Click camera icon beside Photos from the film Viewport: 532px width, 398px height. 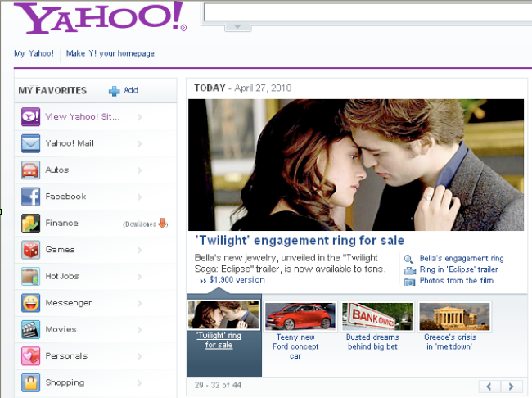(409, 282)
